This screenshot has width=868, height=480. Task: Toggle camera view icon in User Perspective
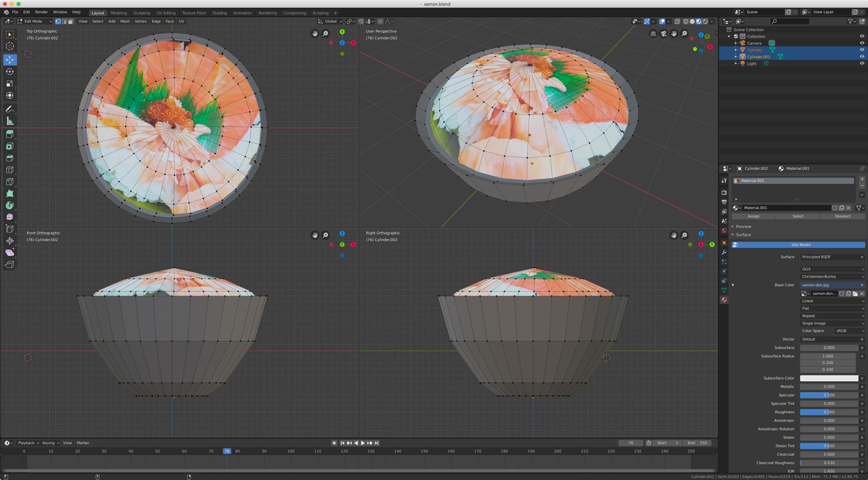click(663, 34)
